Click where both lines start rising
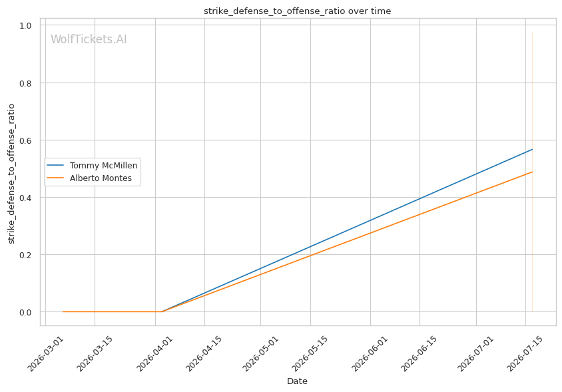This screenshot has width=562, height=392. 162,311
